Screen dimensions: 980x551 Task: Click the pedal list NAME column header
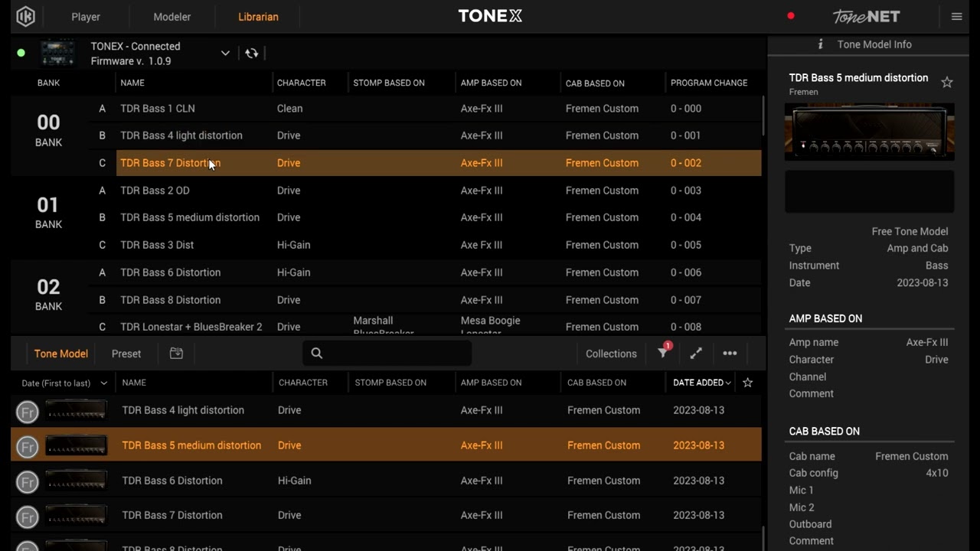coord(132,83)
